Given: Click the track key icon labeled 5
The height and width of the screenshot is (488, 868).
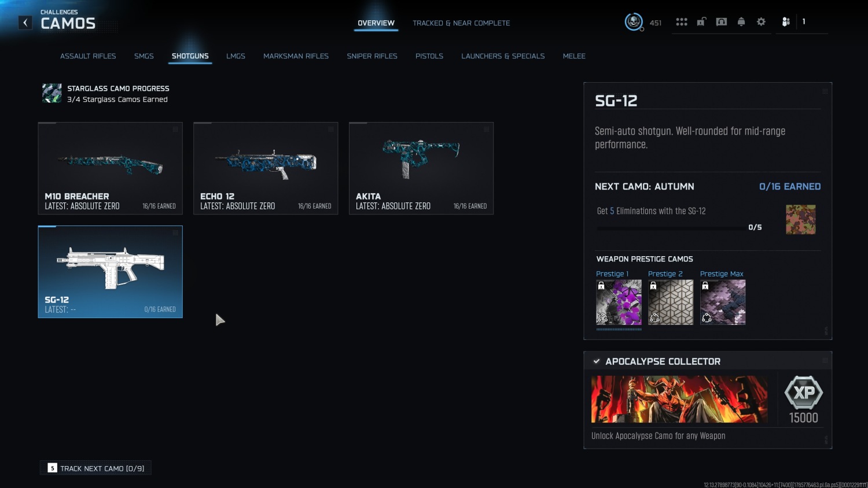Looking at the screenshot, I should [x=52, y=468].
